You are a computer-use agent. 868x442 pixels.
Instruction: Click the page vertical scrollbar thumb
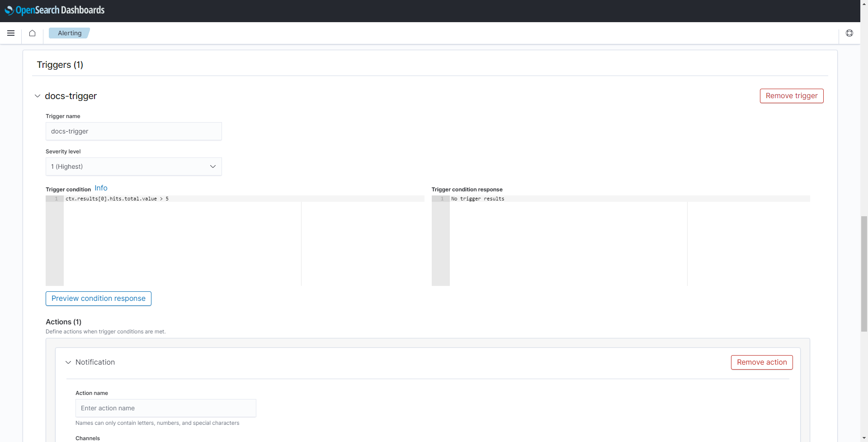click(x=864, y=274)
